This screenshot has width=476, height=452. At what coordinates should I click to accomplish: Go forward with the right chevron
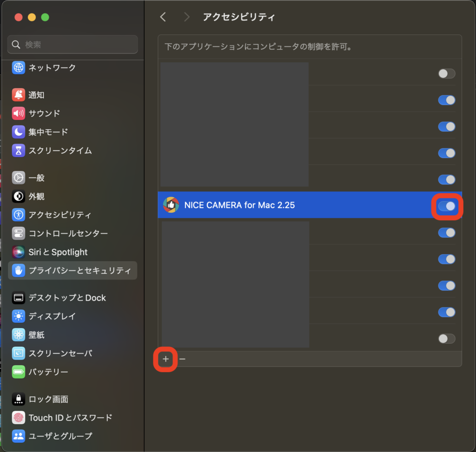click(x=187, y=17)
